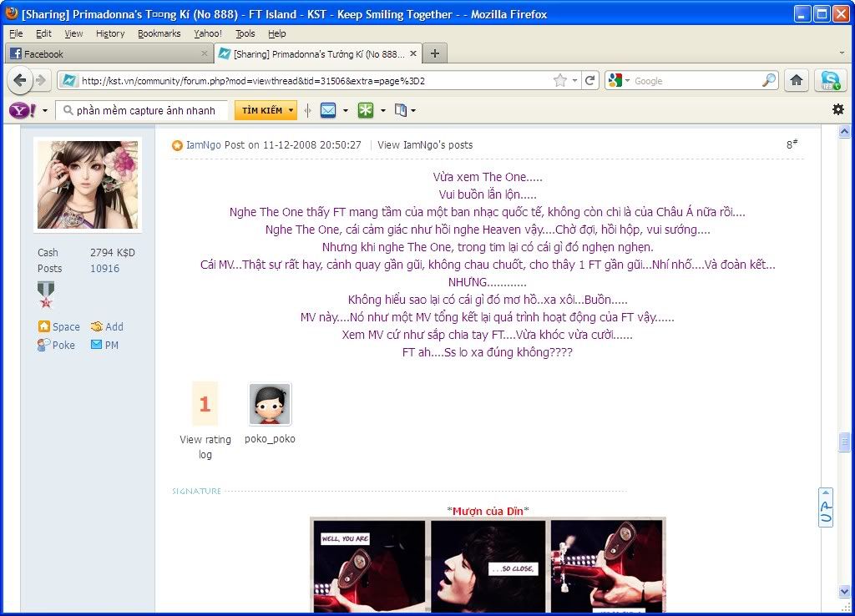855x616 pixels.
Task: Expand the TÌM KIẾM button dropdown
Action: 291,110
